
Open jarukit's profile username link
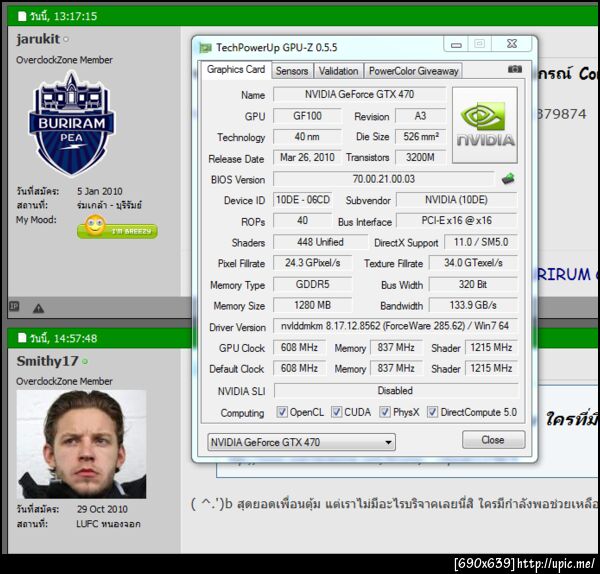(x=38, y=39)
